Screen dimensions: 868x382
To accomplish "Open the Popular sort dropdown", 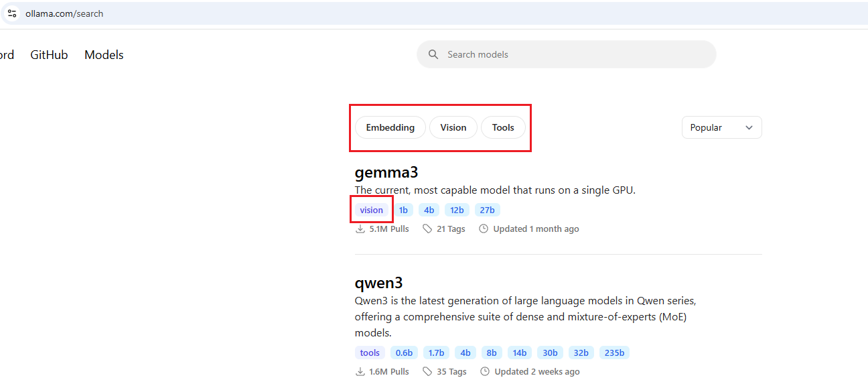I will pos(721,127).
